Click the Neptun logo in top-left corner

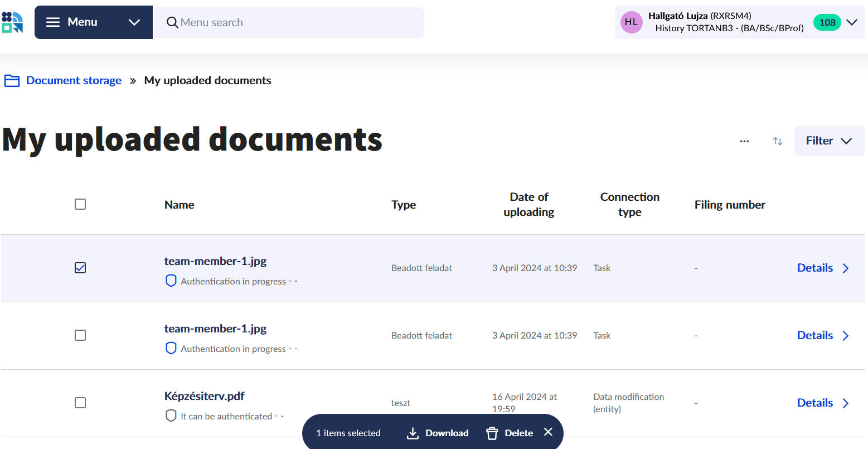pyautogui.click(x=12, y=22)
